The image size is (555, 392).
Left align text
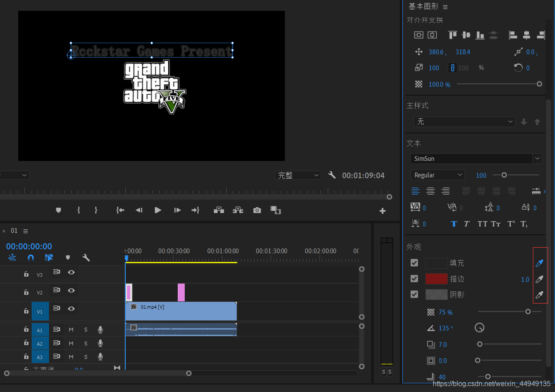click(415, 191)
